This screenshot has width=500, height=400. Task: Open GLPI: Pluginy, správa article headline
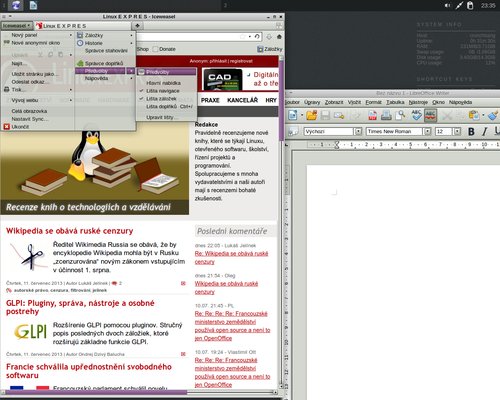click(80, 307)
